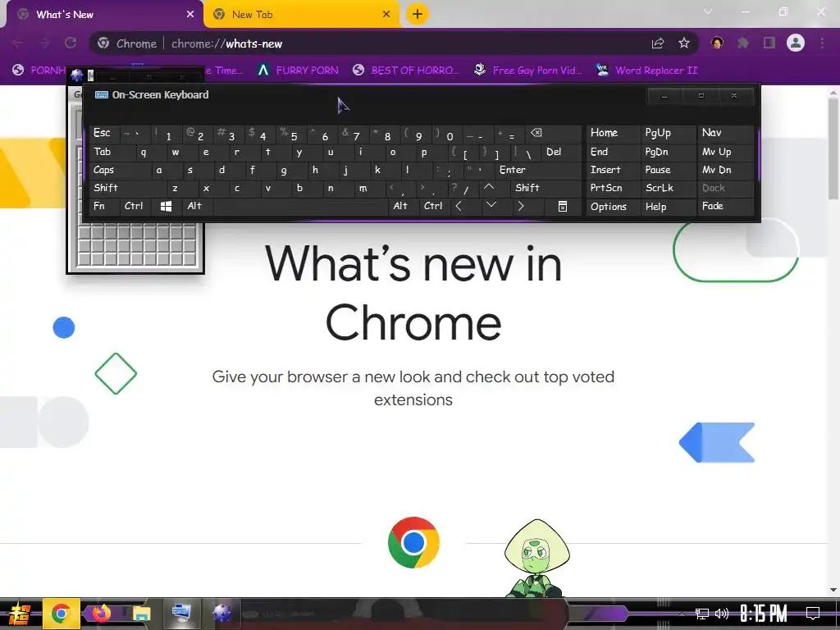The image size is (840, 630).
Task: Click the Nav key on the keyboard
Action: (x=725, y=134)
